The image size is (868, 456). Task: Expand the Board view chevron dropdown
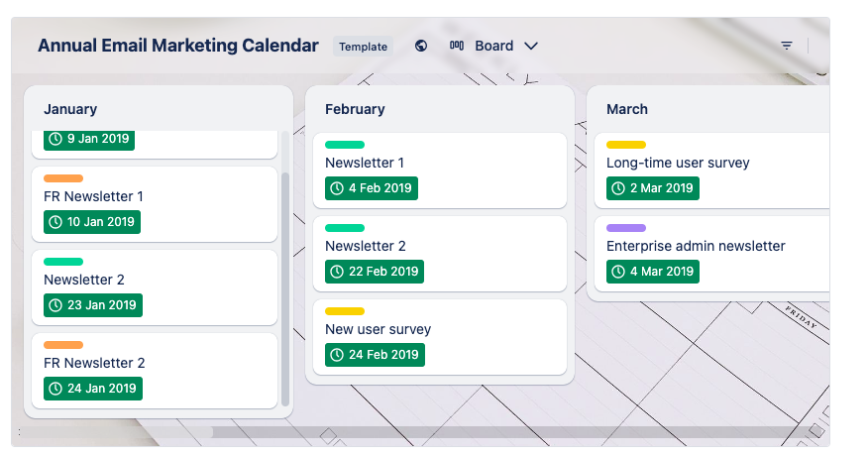point(531,46)
